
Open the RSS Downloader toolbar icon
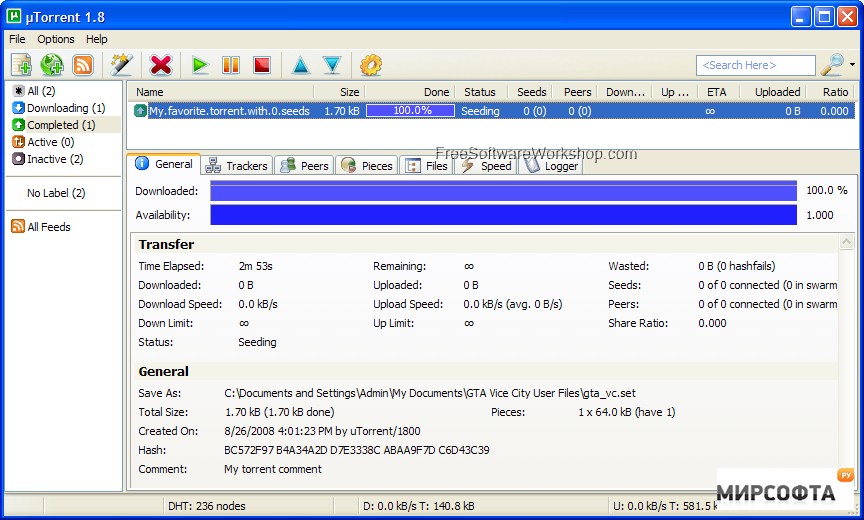pos(83,65)
